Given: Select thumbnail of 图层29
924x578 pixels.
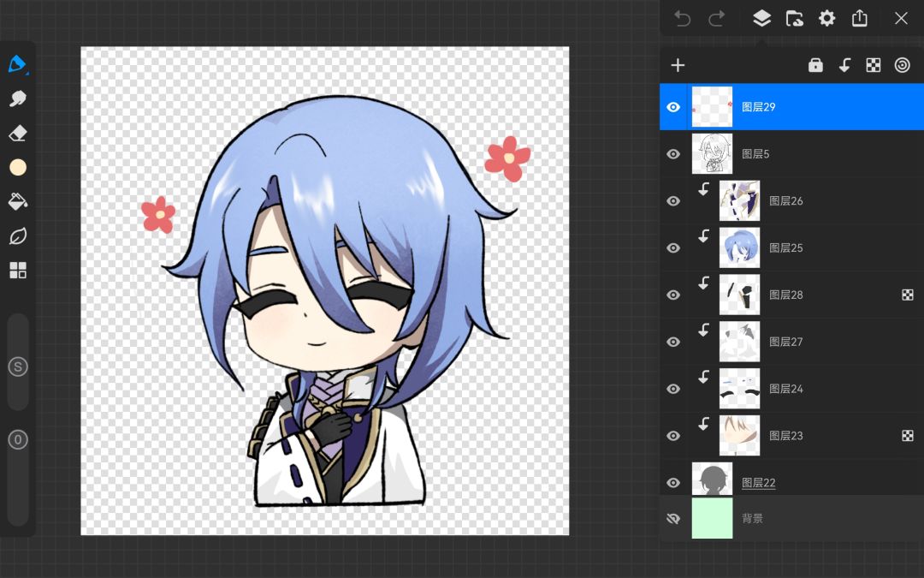Looking at the screenshot, I should (x=712, y=107).
